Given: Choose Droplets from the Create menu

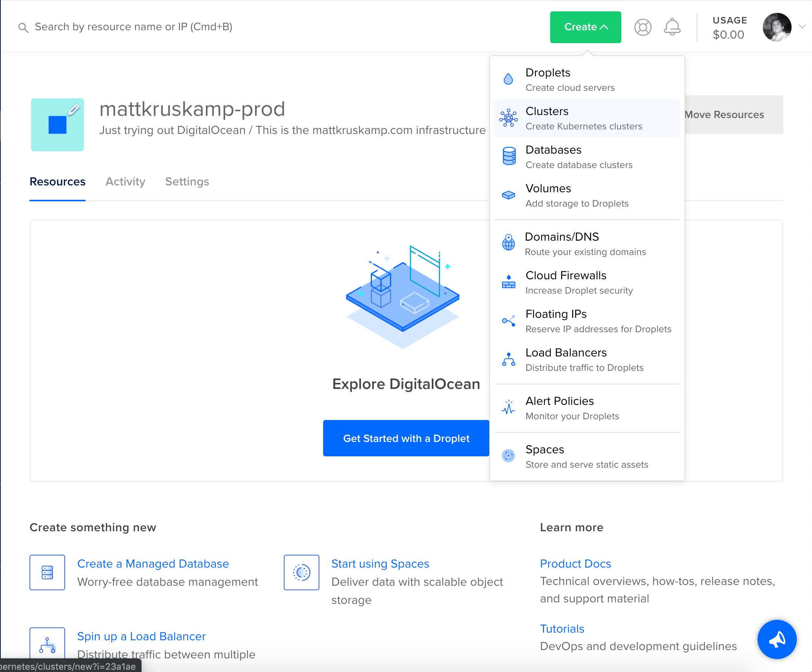Looking at the screenshot, I should (587, 80).
